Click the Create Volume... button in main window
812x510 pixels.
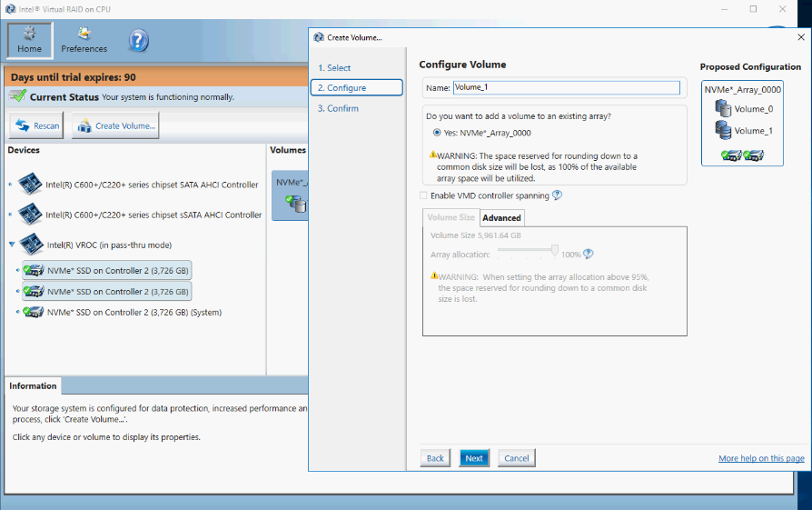(115, 125)
